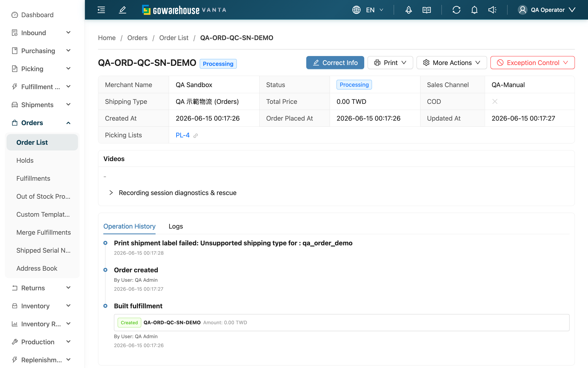Click the Dashboard gauge icon in the sidebar
588x368 pixels.
tap(14, 15)
